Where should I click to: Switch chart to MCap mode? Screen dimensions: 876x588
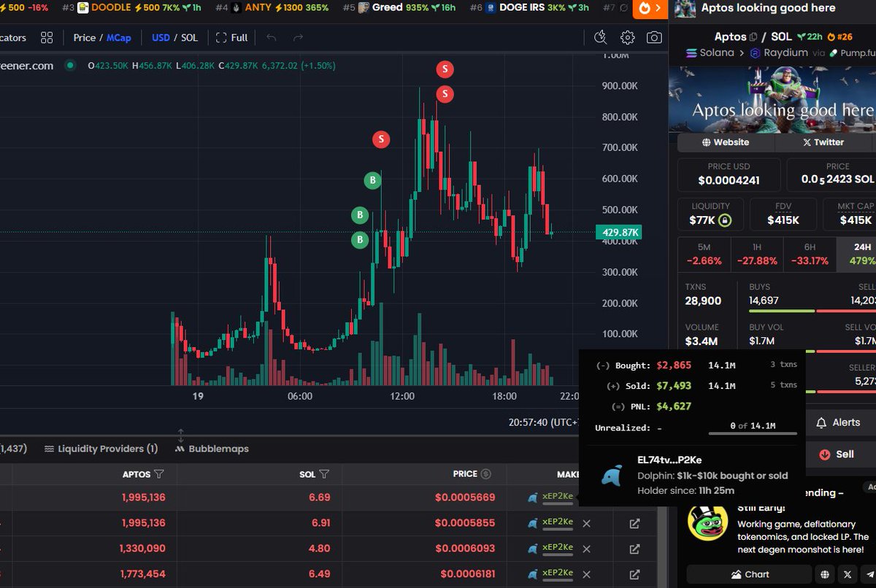point(119,37)
